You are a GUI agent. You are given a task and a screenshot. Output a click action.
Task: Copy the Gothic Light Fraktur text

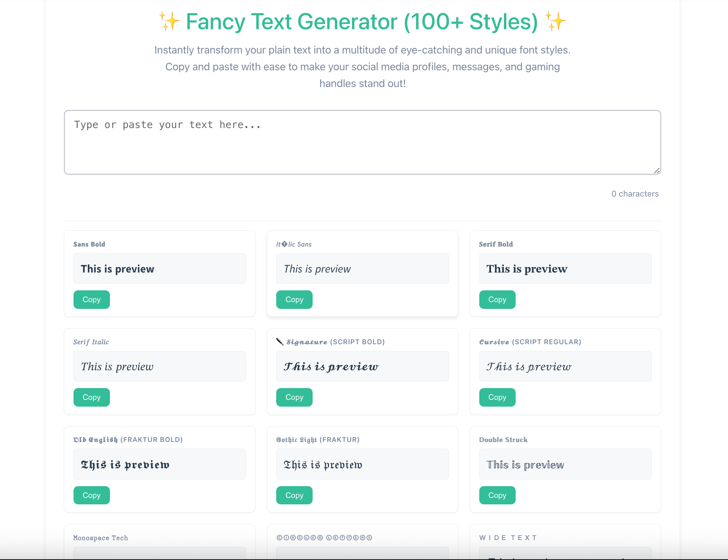point(294,495)
